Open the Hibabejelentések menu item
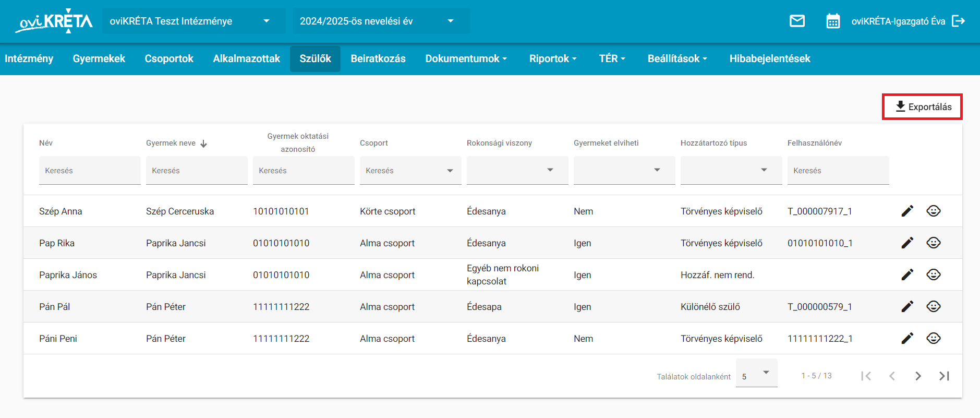The image size is (980, 418). [770, 58]
